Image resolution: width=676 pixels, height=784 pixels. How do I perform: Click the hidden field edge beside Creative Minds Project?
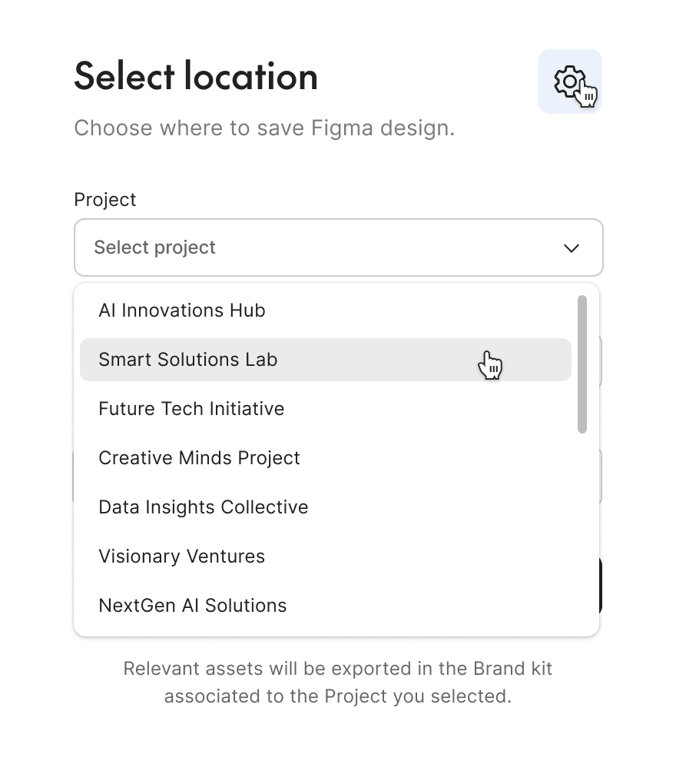click(601, 476)
